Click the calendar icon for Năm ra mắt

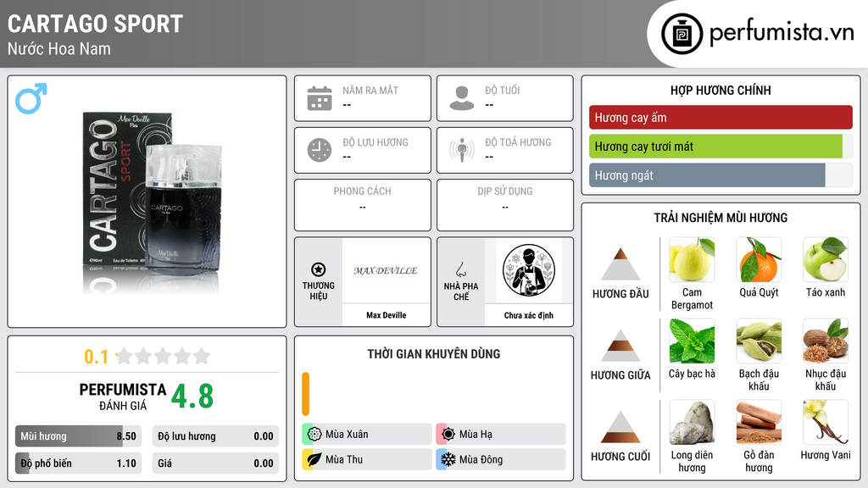(320, 98)
